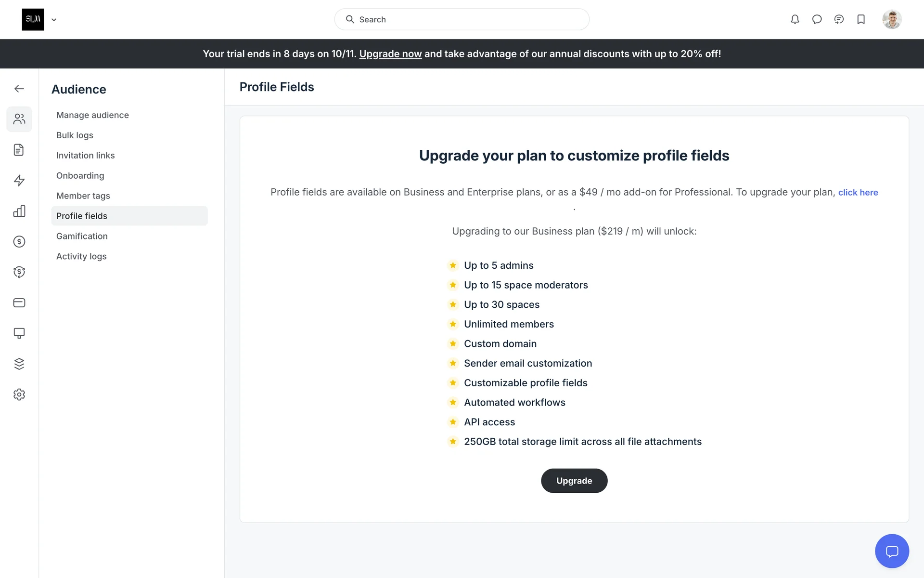Image resolution: width=924 pixels, height=578 pixels.
Task: Expand the community switcher dropdown chevron
Action: 54,20
